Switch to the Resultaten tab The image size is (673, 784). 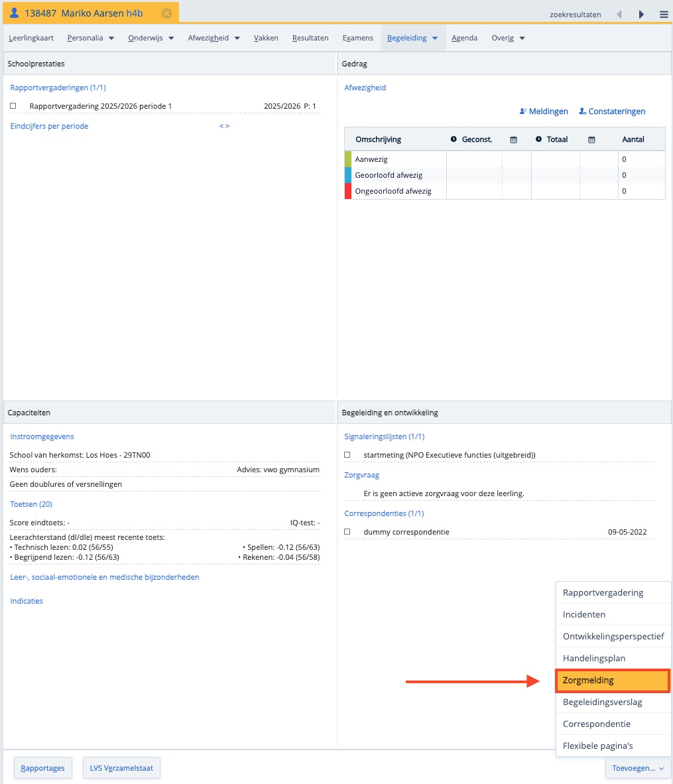tap(310, 38)
